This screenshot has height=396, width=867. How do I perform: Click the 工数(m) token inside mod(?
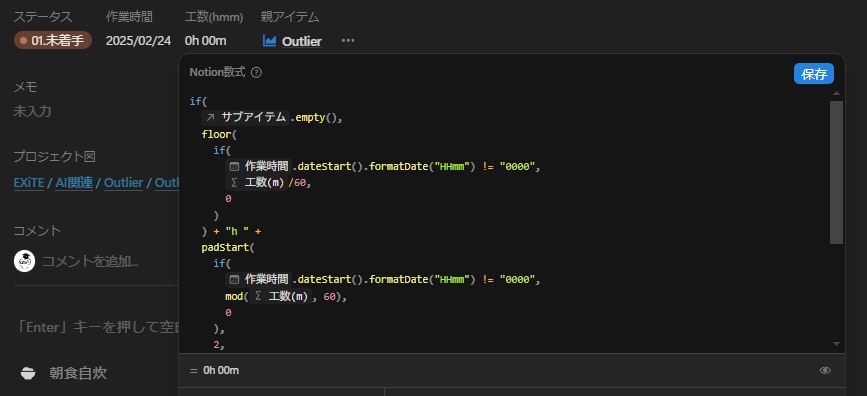click(x=280, y=296)
